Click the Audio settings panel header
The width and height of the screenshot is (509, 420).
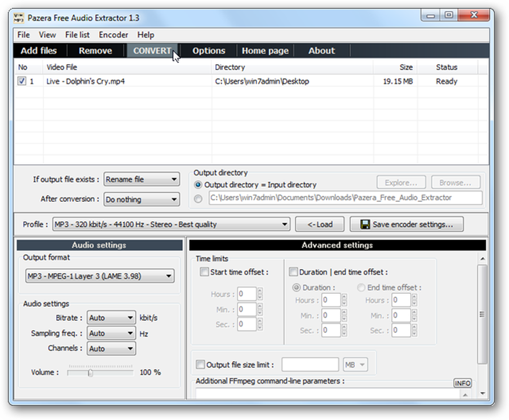99,245
